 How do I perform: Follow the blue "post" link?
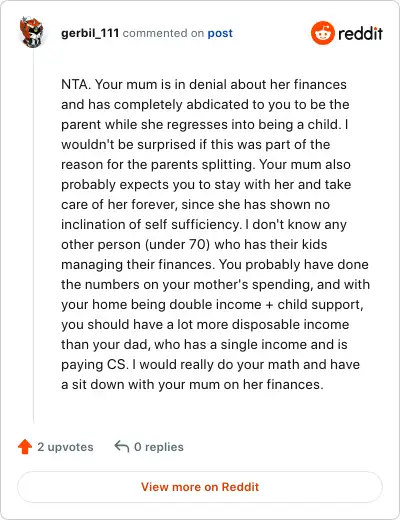click(x=220, y=33)
